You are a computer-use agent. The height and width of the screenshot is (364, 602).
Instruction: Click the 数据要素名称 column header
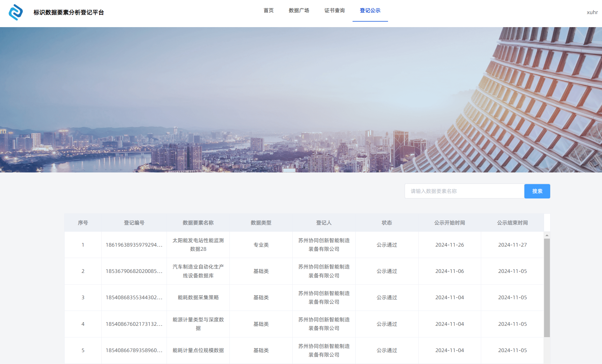click(198, 223)
